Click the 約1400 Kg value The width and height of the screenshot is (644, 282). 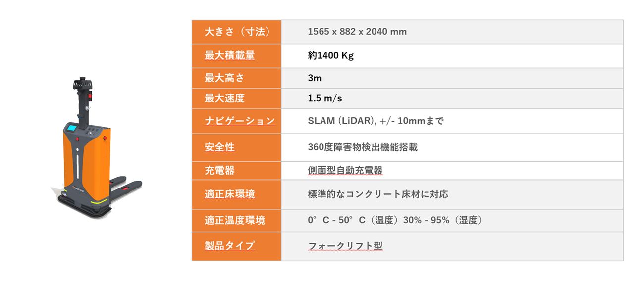(330, 56)
